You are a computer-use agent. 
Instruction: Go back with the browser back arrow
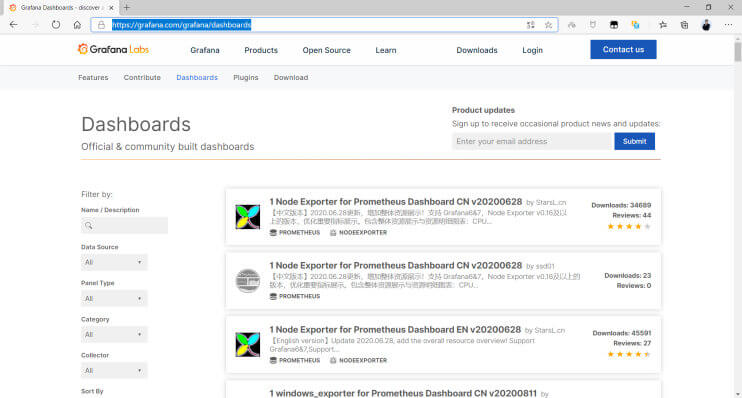tap(14, 25)
